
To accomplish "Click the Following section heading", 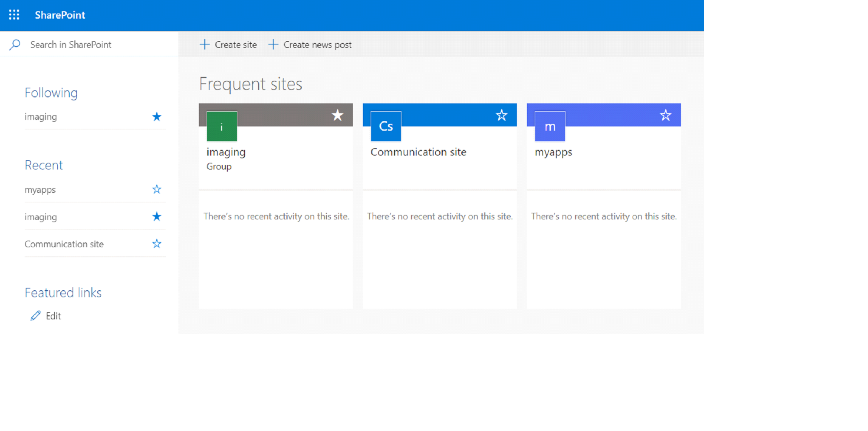I will (x=51, y=93).
